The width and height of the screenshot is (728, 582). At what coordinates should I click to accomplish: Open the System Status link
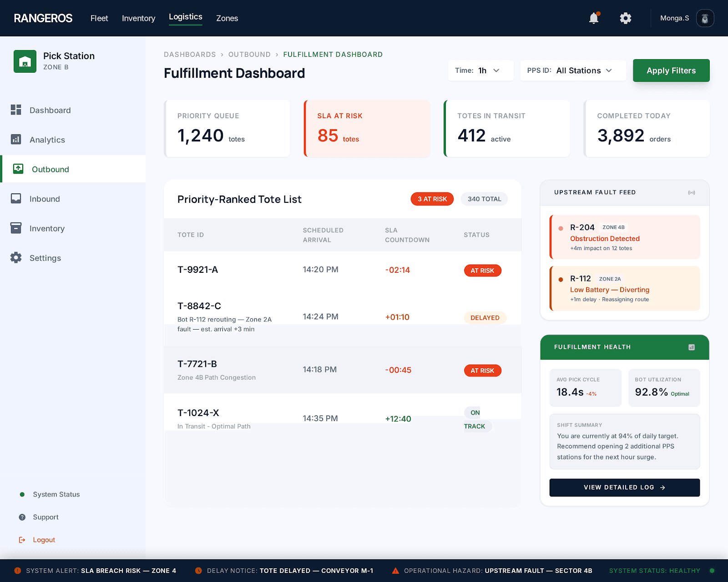click(56, 494)
